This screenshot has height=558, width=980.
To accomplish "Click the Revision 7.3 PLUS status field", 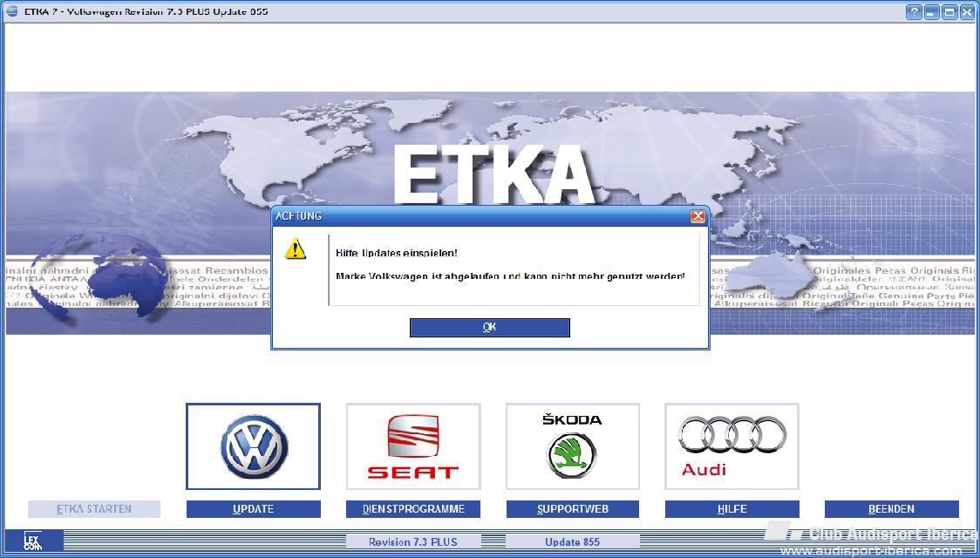I will 413,541.
